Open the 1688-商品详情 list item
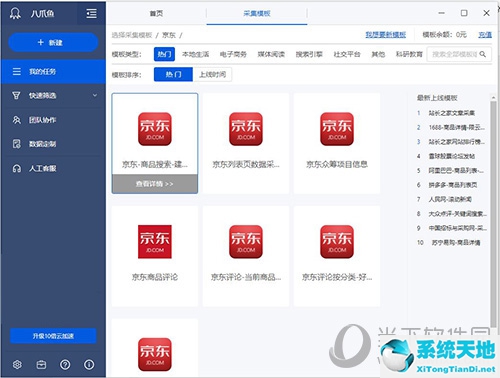Screen dimensions: 500x378 point(456,127)
